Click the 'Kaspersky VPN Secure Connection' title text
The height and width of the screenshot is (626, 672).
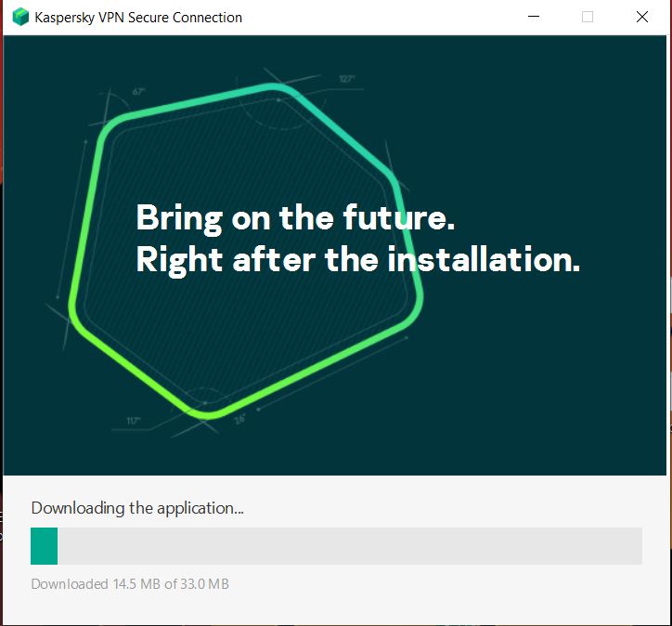pos(138,18)
